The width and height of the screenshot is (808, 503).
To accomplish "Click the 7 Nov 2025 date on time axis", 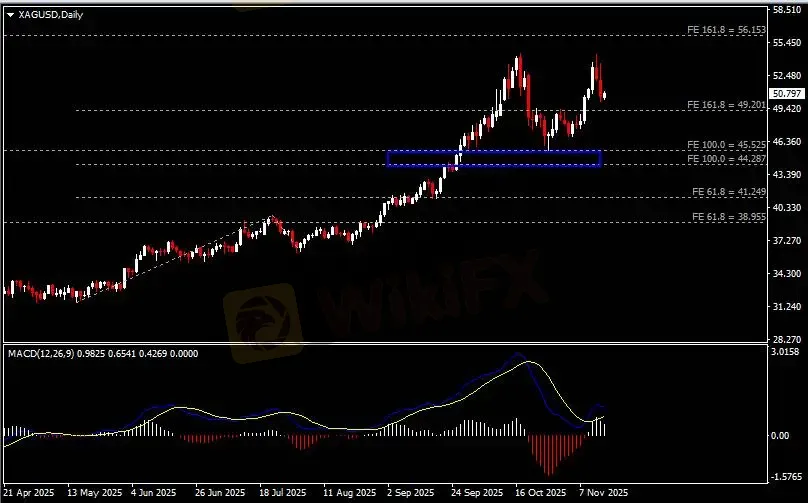I will [601, 493].
